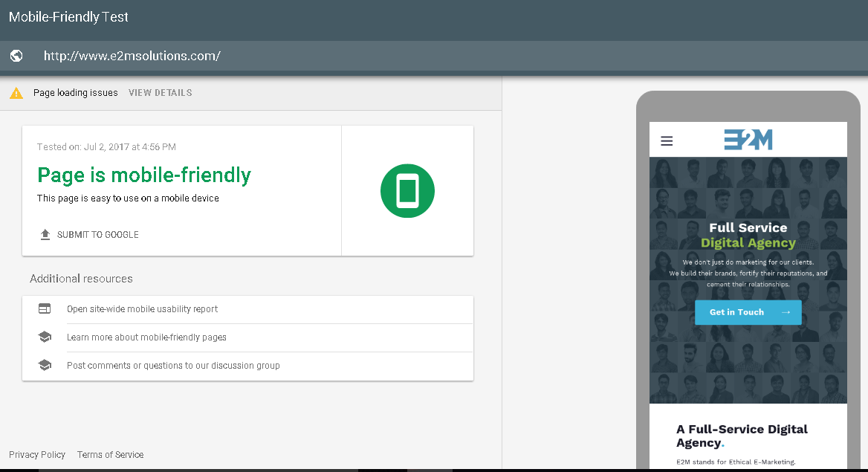The height and width of the screenshot is (472, 868).
Task: Click the icon beside the discussion group entry
Action: click(45, 364)
